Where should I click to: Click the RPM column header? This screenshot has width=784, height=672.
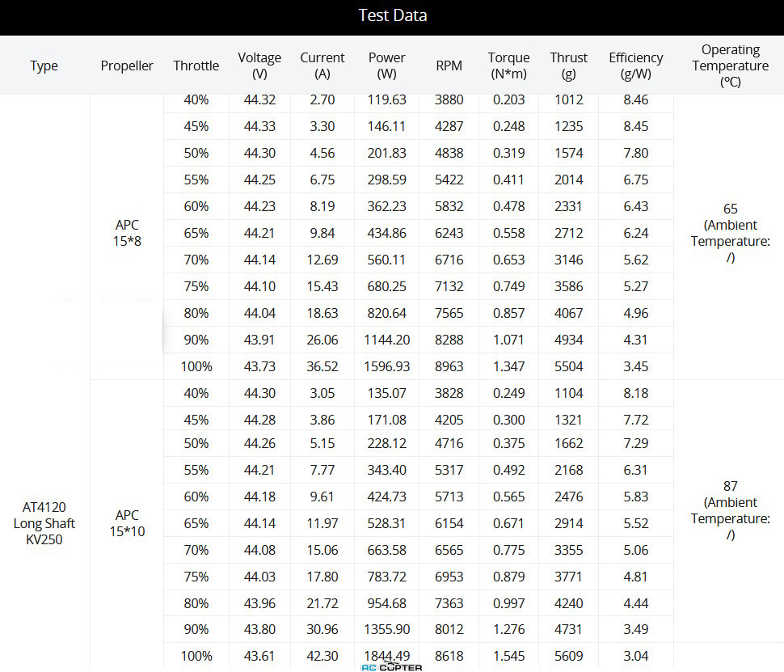pyautogui.click(x=449, y=66)
